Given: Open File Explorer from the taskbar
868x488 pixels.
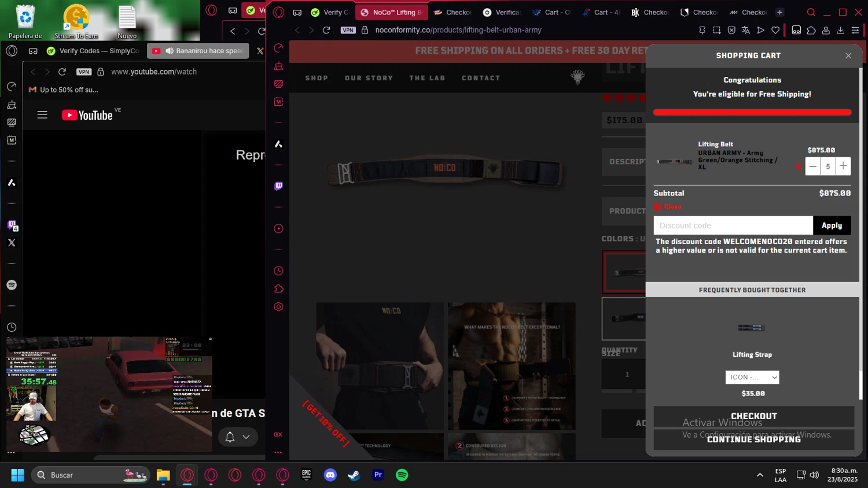Looking at the screenshot, I should pyautogui.click(x=163, y=475).
